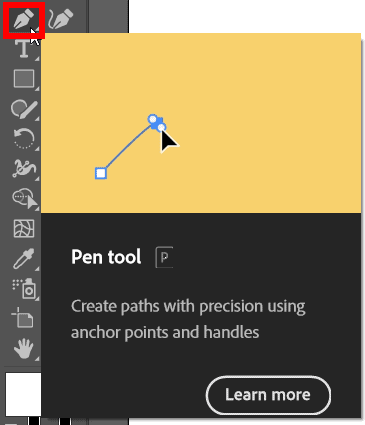Select the Curvature tool
Viewport: 365px width, 425px height.
coord(61,19)
